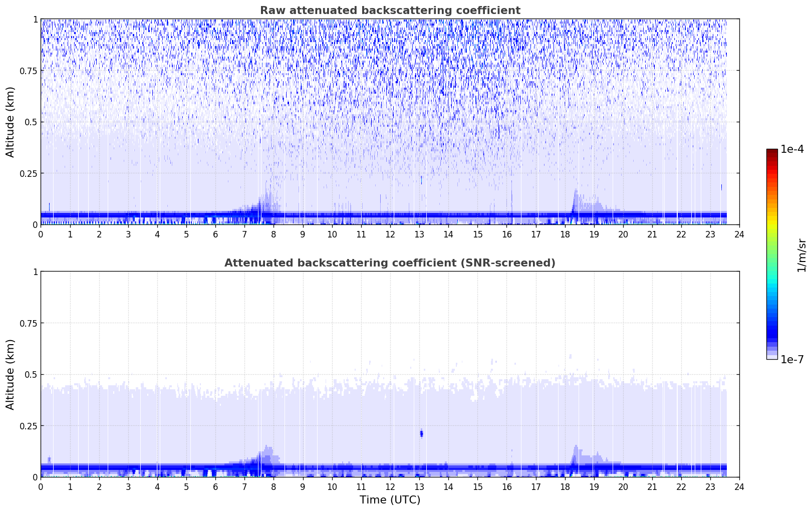
Task: Click the top plot's "Altitude (km)" axis label
Action: pyautogui.click(x=11, y=122)
